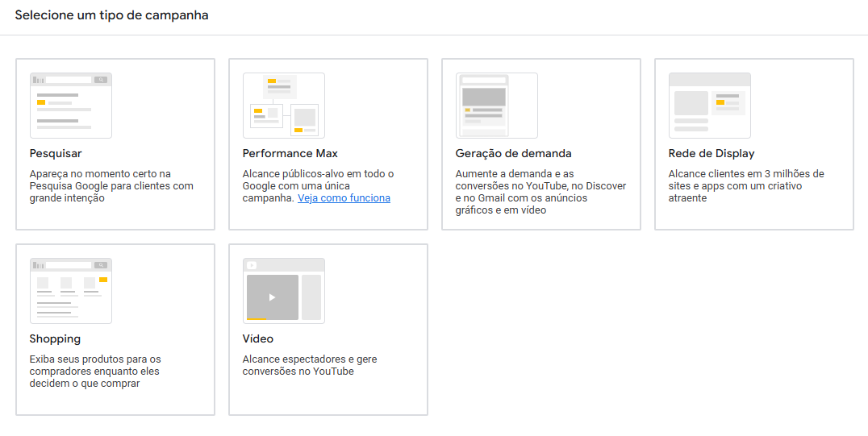Click the Rede de Display illustration
Viewport: 868px width, 436px height.
(x=710, y=106)
